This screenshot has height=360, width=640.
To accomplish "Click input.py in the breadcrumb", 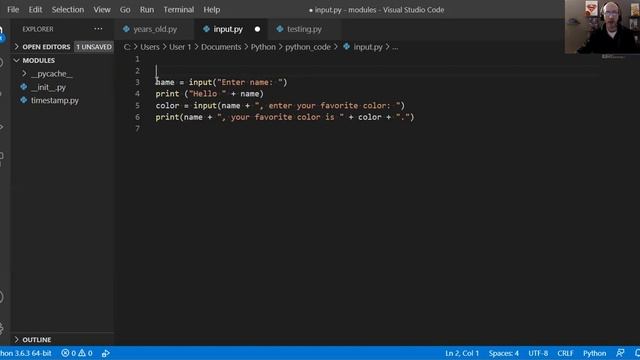I will tap(368, 47).
